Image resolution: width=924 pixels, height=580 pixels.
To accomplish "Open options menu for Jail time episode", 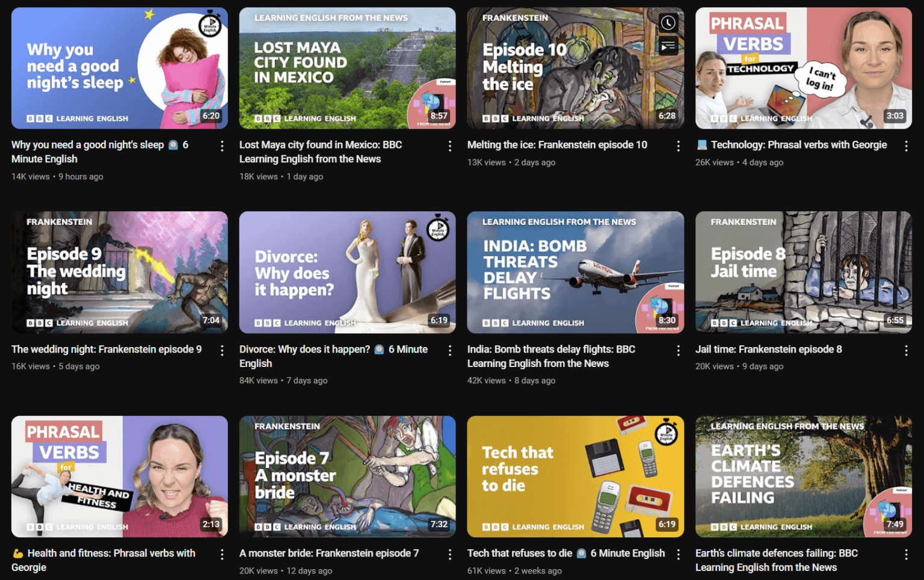I will (x=907, y=350).
